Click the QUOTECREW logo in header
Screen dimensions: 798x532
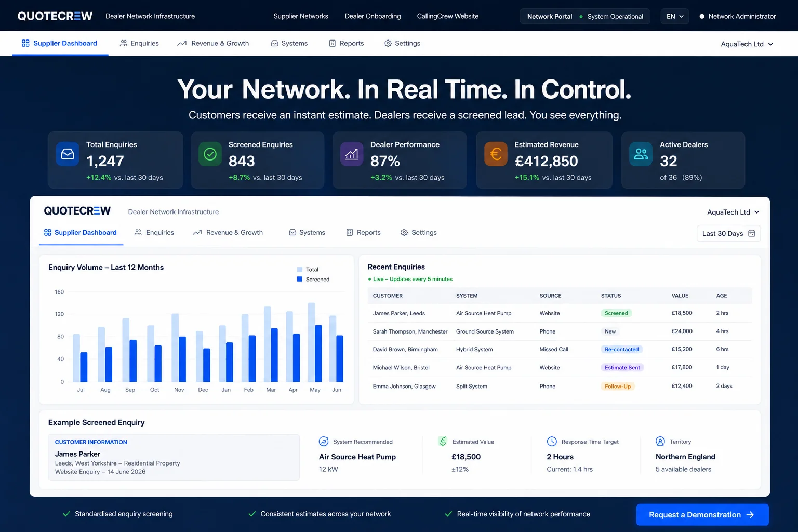coord(55,16)
